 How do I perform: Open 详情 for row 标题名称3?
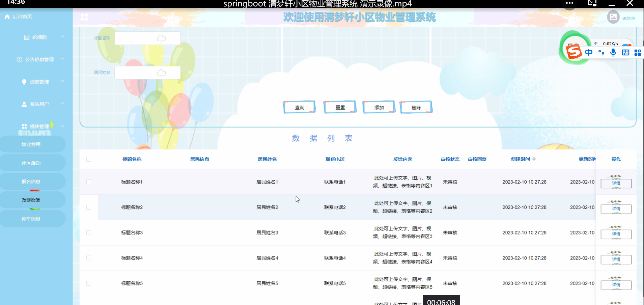(x=616, y=234)
